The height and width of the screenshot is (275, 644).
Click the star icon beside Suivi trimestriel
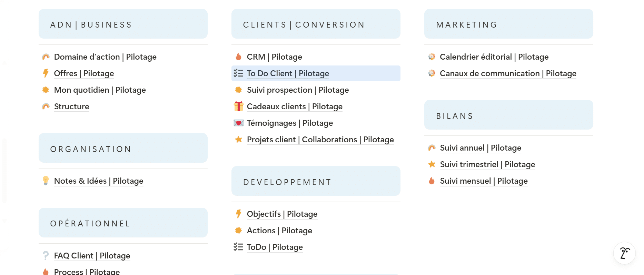click(432, 164)
